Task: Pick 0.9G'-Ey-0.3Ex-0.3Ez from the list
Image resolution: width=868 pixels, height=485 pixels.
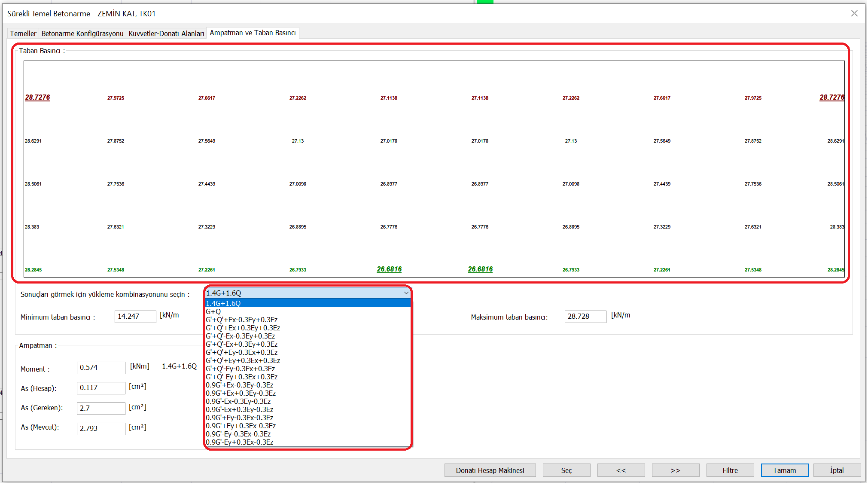Action: click(308, 434)
